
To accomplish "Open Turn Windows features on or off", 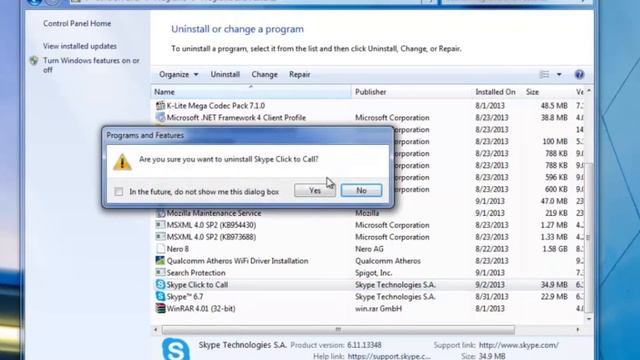I will coord(91,65).
